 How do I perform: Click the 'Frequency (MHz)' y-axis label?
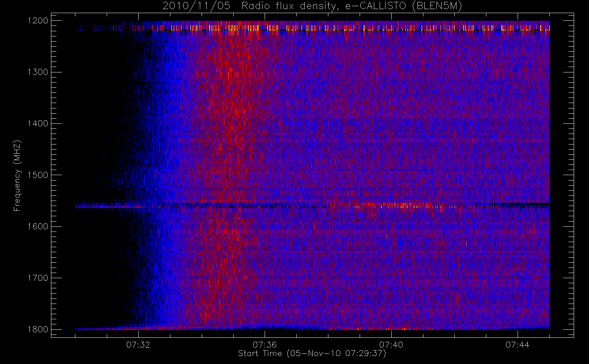17,175
